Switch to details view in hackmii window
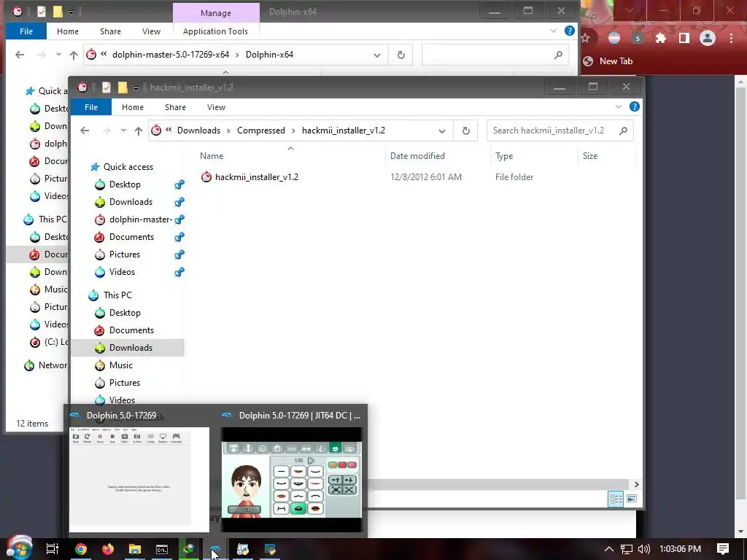 point(616,499)
